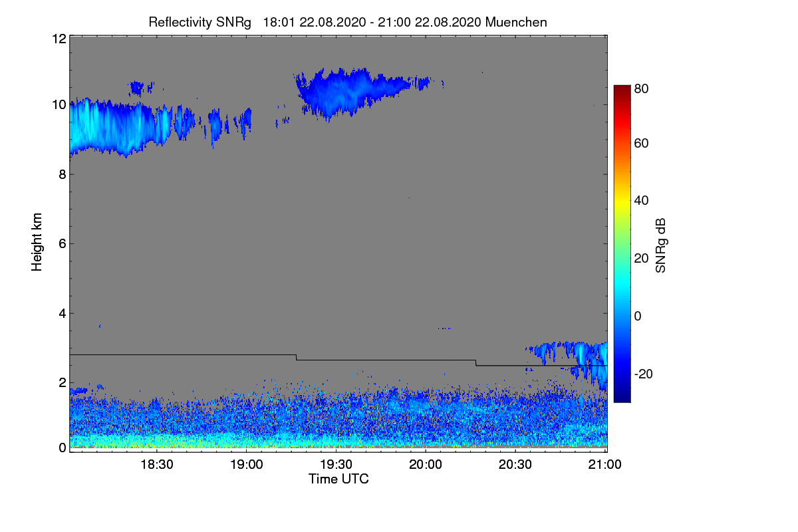Click the colorbar value '40'
Screen dimensions: 798x532
click(x=642, y=200)
